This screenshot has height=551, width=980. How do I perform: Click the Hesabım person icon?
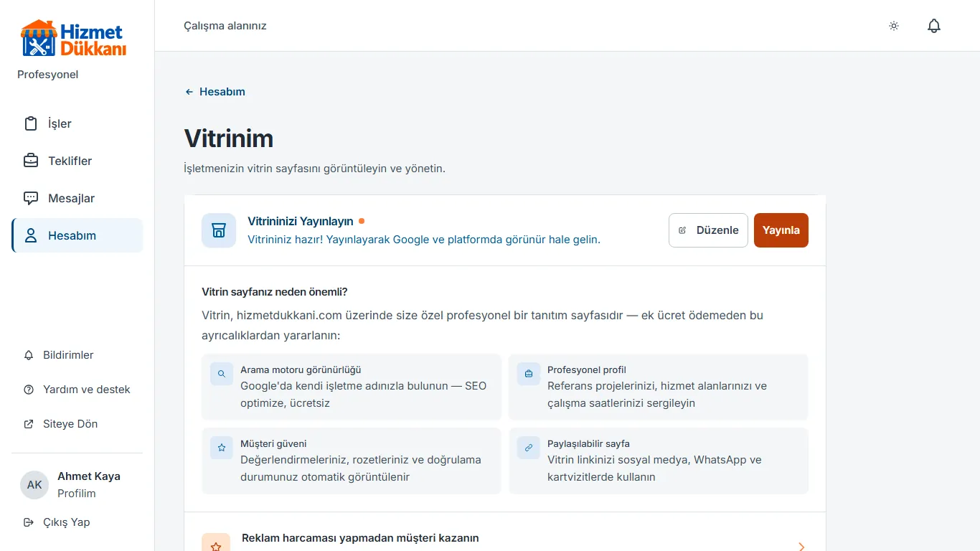point(31,235)
